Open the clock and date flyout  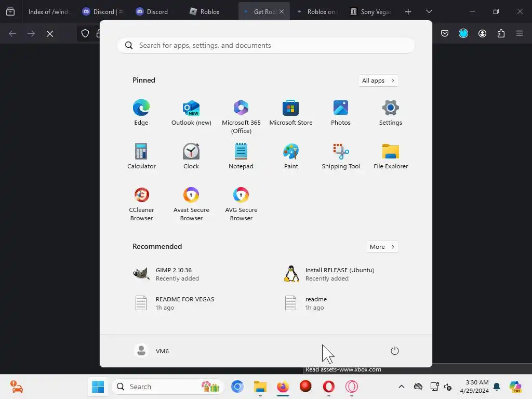474,387
